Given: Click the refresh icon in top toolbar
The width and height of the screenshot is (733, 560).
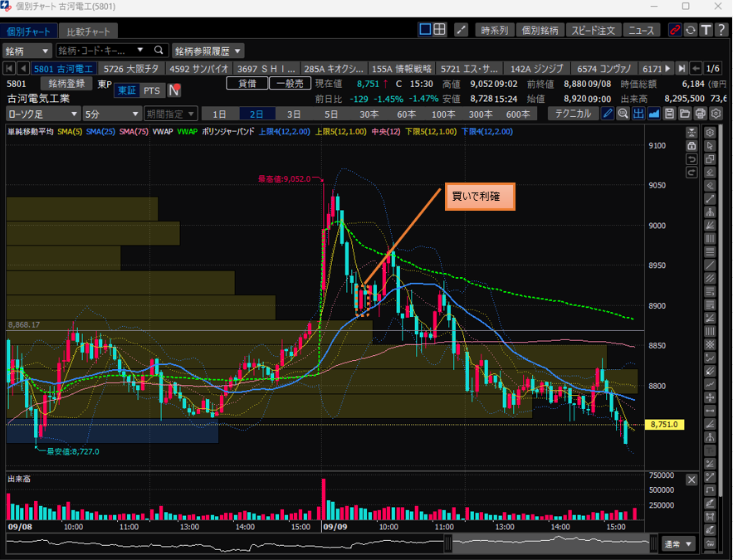Looking at the screenshot, I should 690,30.
